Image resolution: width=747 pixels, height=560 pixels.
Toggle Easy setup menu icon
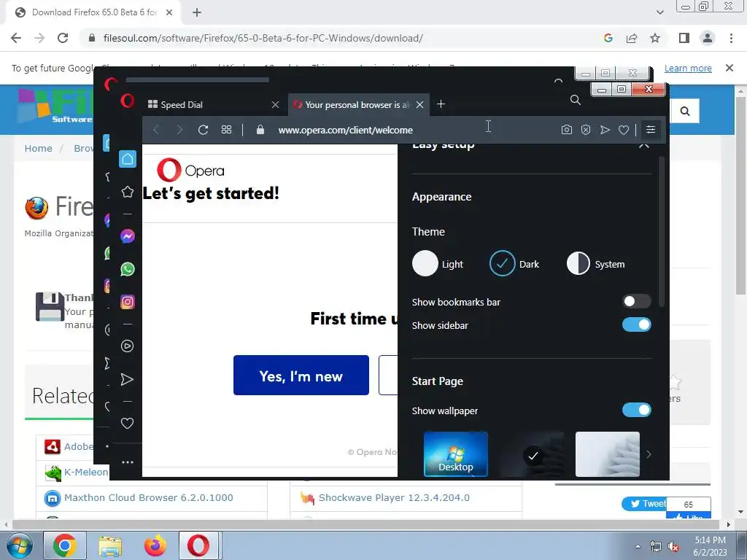pos(650,130)
